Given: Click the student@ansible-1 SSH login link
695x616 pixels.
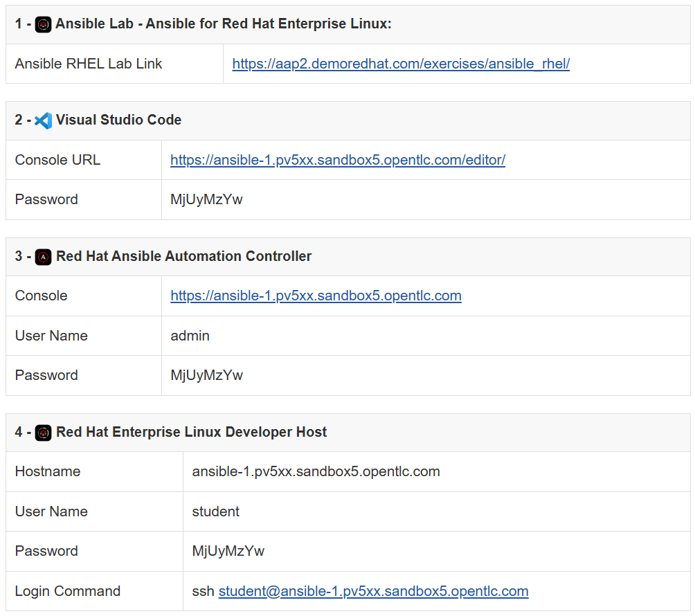Looking at the screenshot, I should 373,592.
